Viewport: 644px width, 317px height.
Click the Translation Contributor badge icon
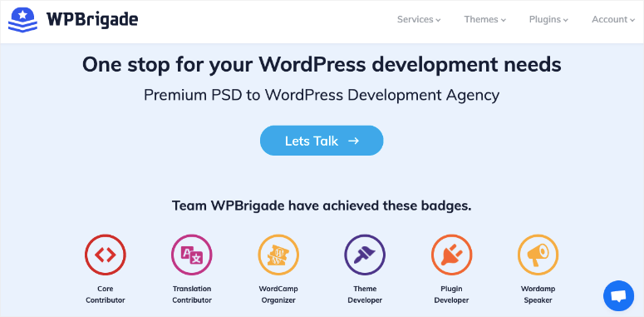coord(192,255)
